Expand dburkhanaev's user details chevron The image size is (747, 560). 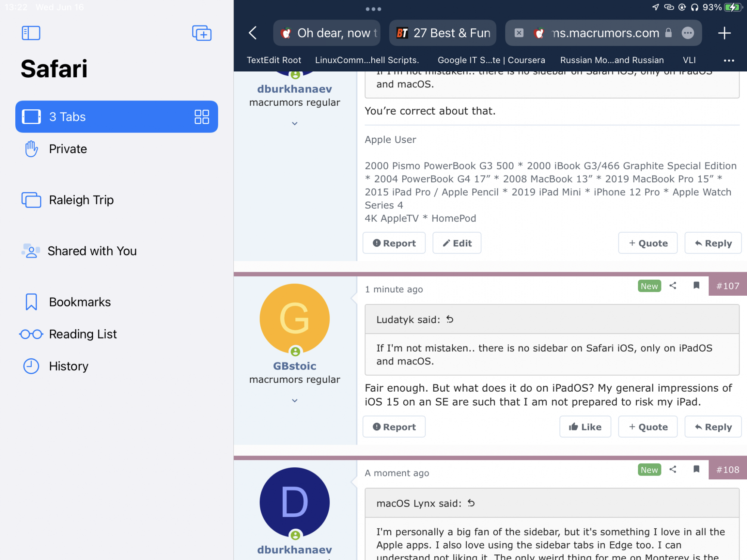pos(295,124)
